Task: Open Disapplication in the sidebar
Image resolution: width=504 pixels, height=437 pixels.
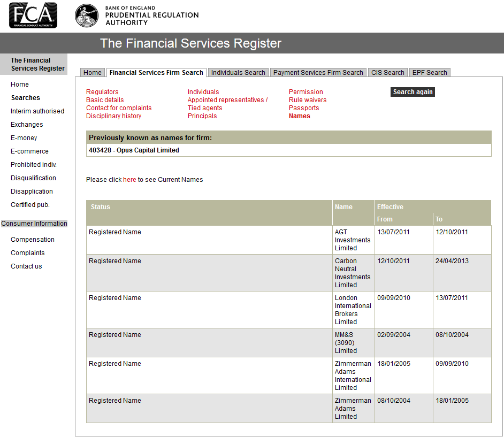Action: click(32, 191)
